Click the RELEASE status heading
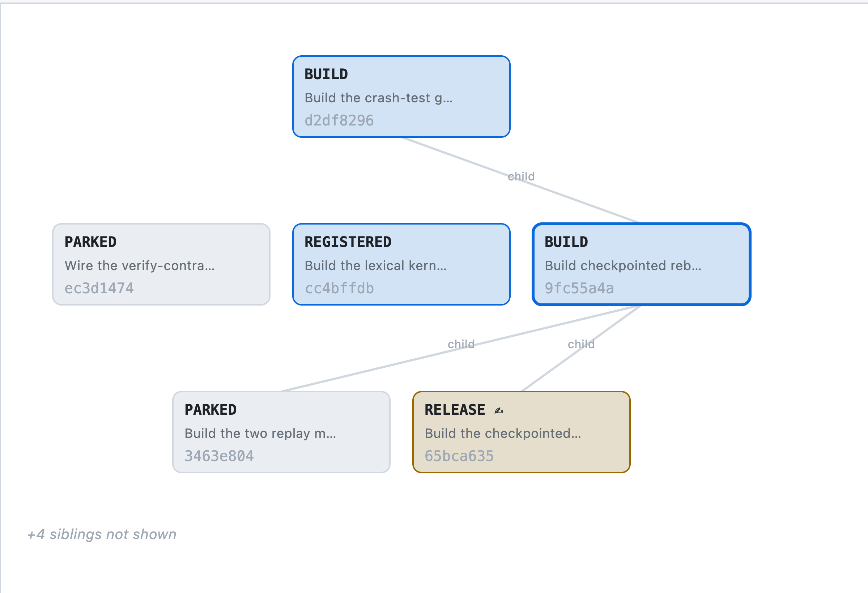 [455, 410]
